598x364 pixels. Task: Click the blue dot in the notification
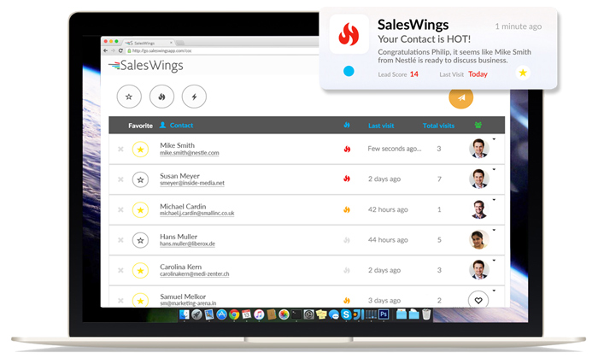point(349,71)
